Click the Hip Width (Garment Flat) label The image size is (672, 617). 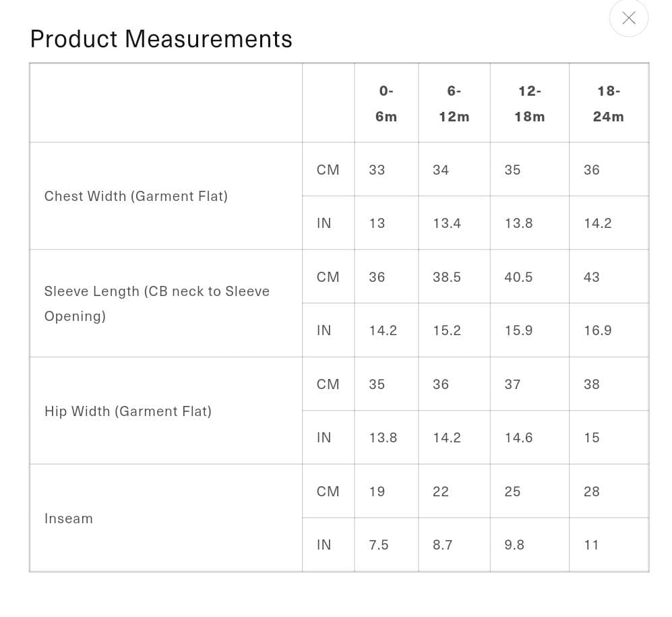128,411
